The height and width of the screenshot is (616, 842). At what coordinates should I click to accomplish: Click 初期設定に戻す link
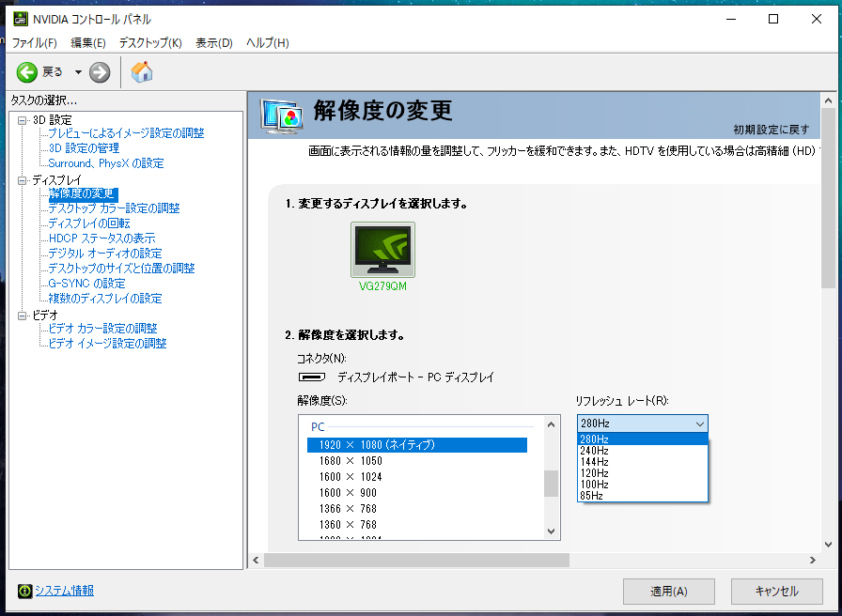[x=772, y=130]
